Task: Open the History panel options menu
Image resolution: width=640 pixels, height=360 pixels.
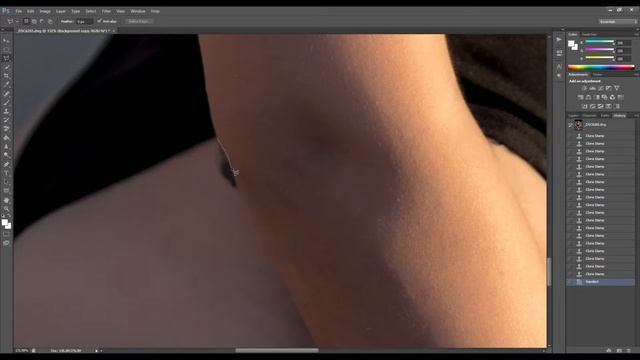Action: point(636,116)
